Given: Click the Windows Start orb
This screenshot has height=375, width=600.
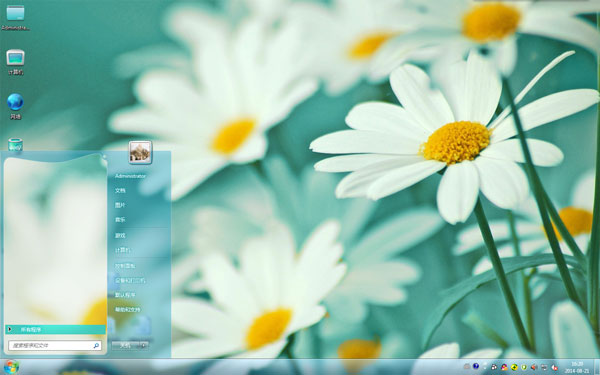Looking at the screenshot, I should click(x=11, y=367).
